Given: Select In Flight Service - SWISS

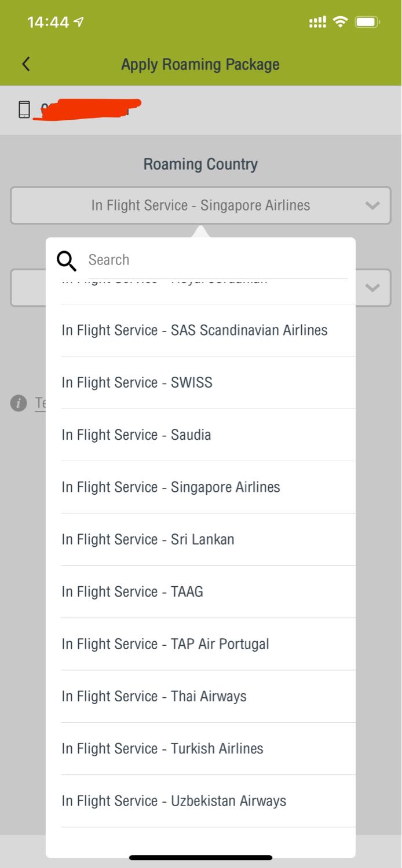Looking at the screenshot, I should [208, 382].
